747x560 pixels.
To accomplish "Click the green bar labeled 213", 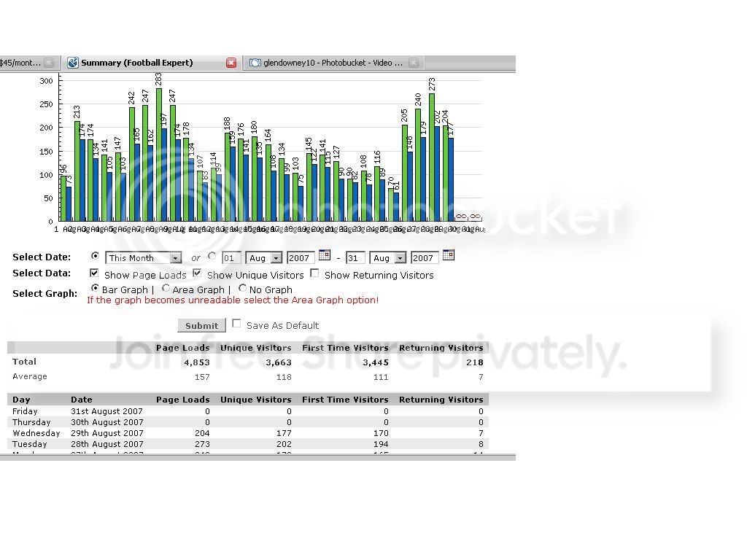I will [x=77, y=171].
